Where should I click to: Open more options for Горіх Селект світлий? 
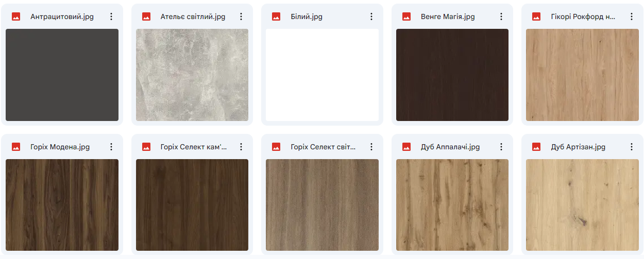[371, 147]
